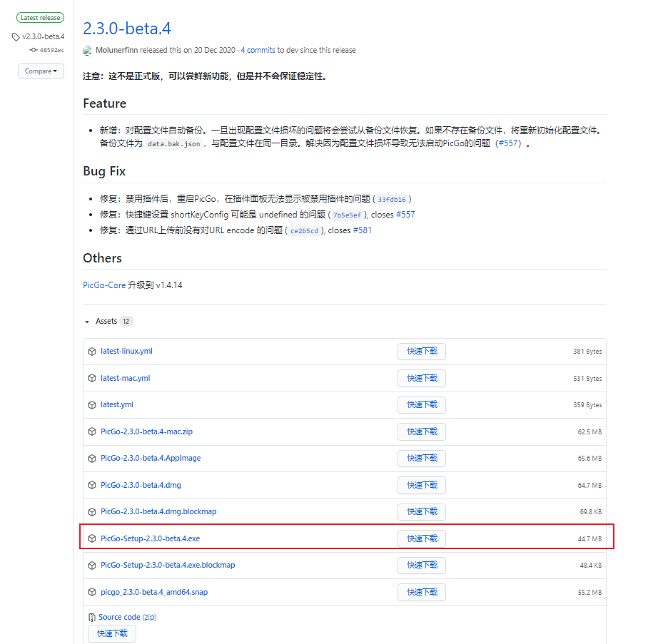Click the package icon beside PicGo-2.3.0-beta.4.dmg.blockmap
This screenshot has width=663, height=644.
click(92, 512)
